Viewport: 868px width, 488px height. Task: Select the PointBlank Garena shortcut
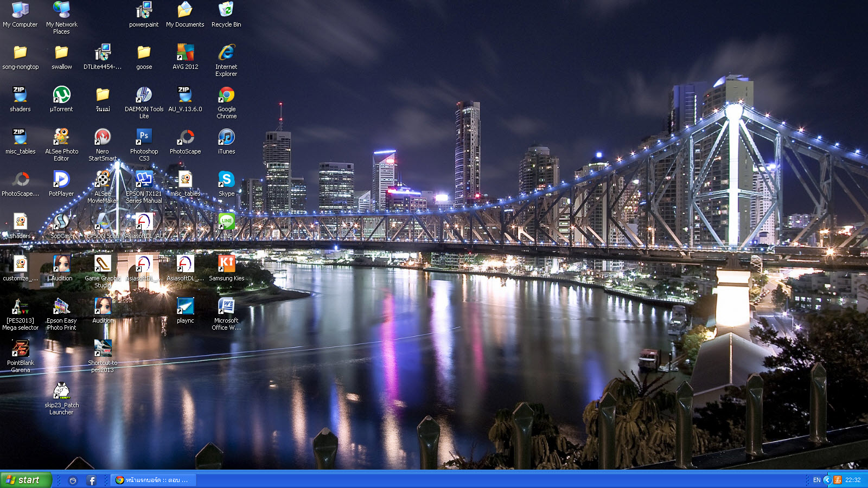(20, 349)
